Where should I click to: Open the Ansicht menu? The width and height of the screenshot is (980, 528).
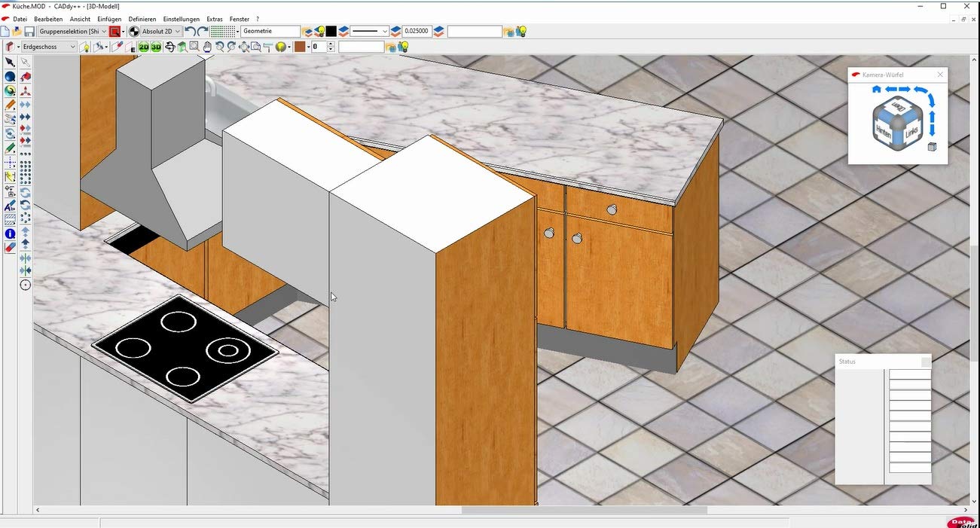pos(80,19)
